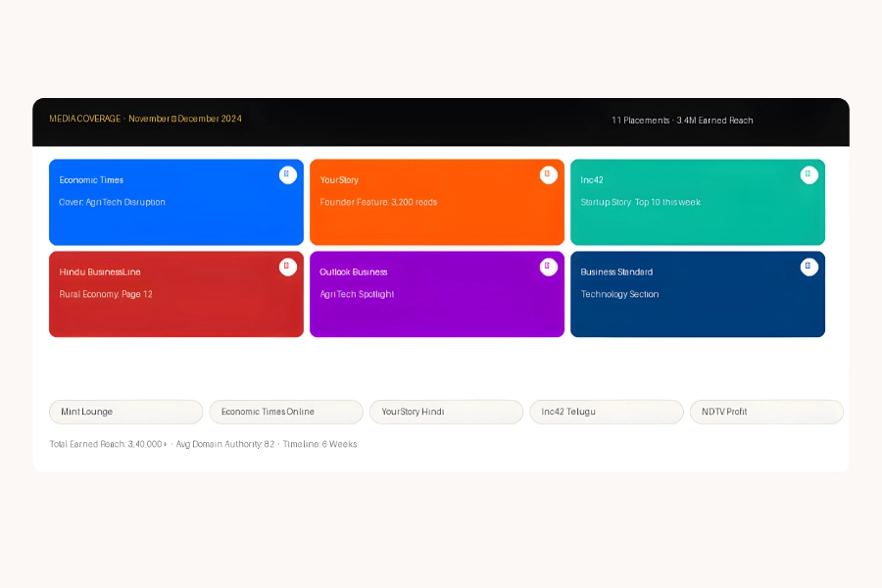The width and height of the screenshot is (882, 588).
Task: Click the round icon on Inc42 card
Action: pos(808,174)
